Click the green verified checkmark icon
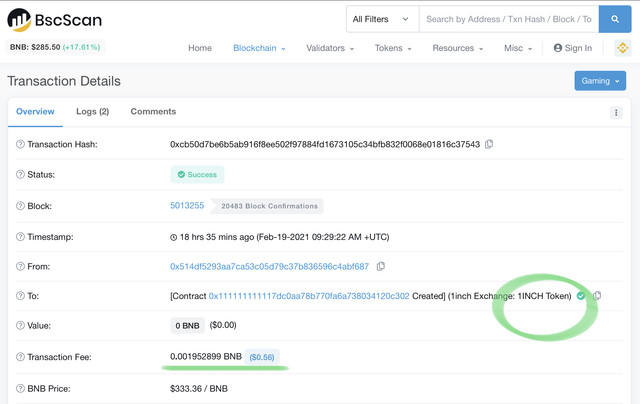Viewport: 640px width, 404px height. coord(581,296)
